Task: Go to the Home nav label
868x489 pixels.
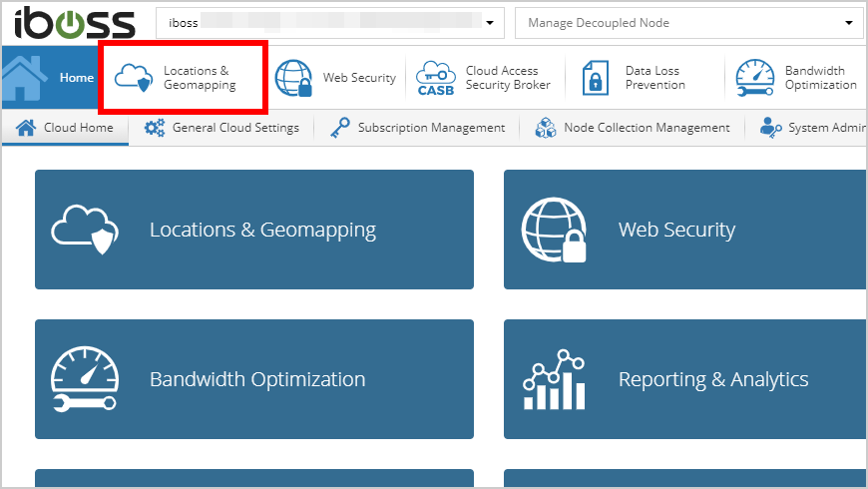Action: pyautogui.click(x=77, y=78)
